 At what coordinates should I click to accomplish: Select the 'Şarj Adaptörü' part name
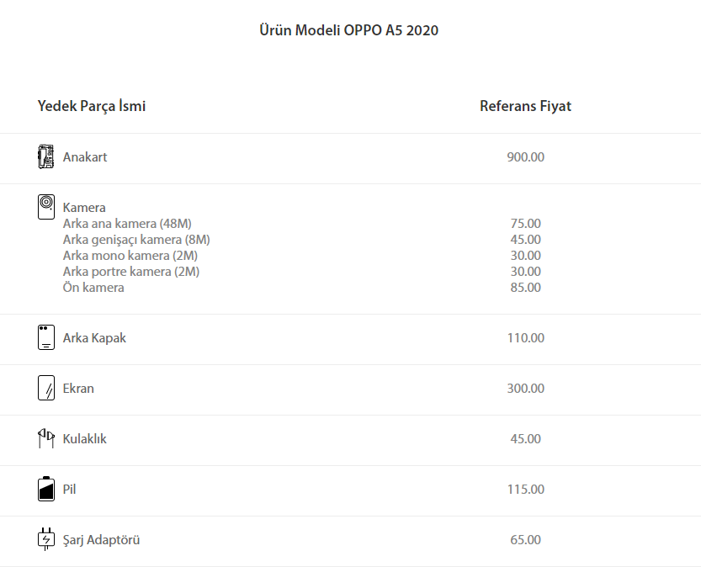click(x=101, y=540)
